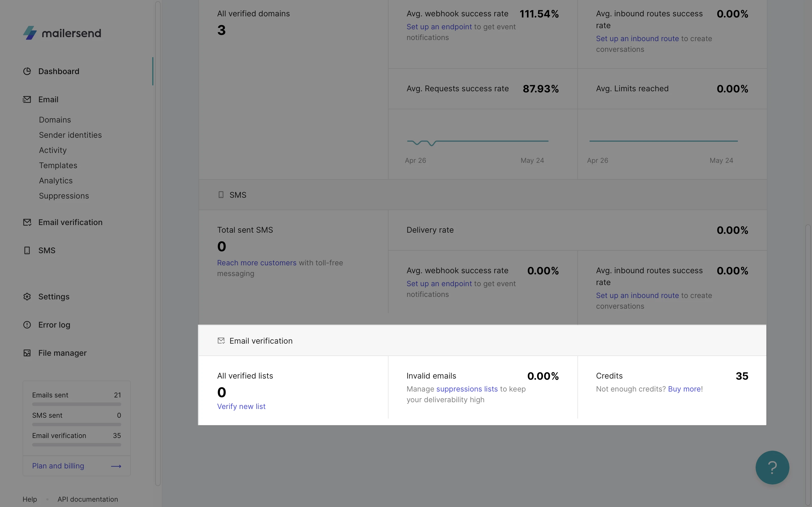Click the Error log alert icon
The height and width of the screenshot is (507, 812).
click(x=27, y=325)
